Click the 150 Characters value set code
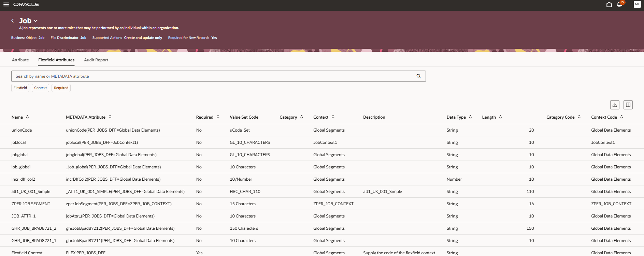Screen dimensions: 644x256 point(244,228)
